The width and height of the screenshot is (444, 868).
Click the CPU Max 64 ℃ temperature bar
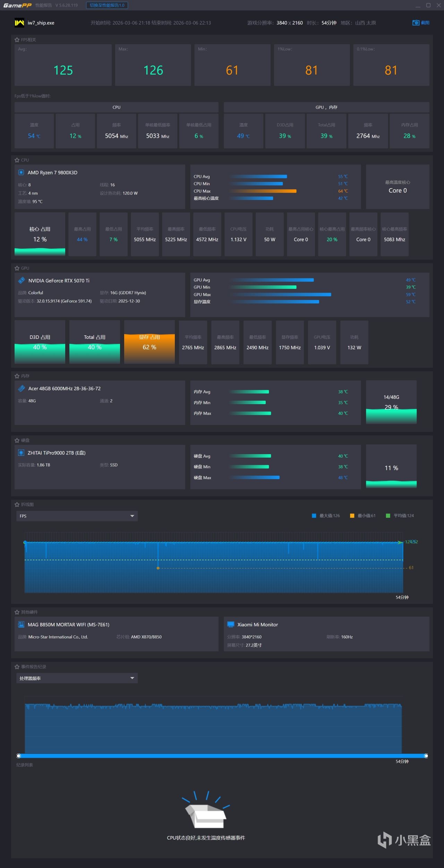click(263, 191)
